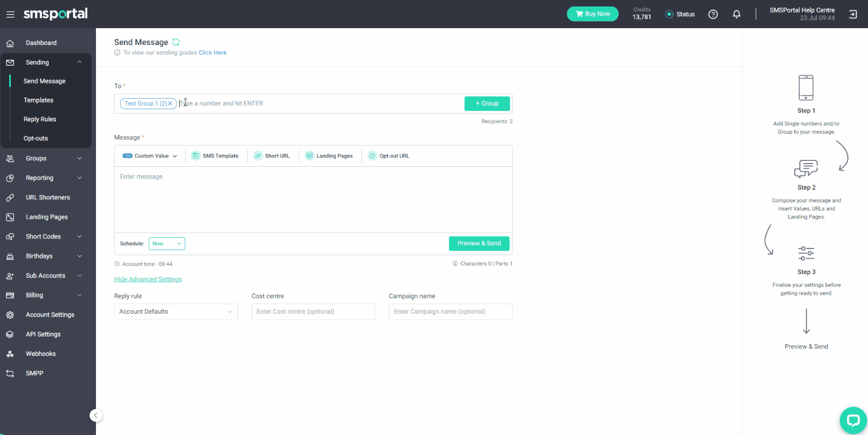Click Hide Advanced Settings link
This screenshot has height=435, width=868.
(x=148, y=280)
